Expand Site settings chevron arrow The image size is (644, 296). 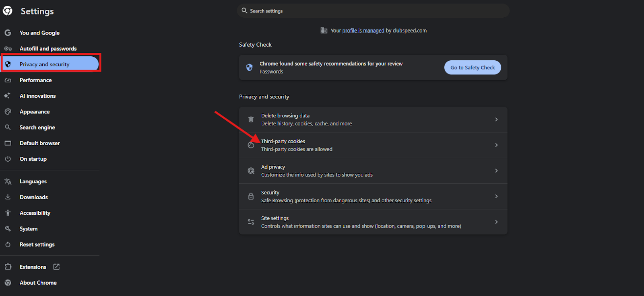tap(496, 222)
